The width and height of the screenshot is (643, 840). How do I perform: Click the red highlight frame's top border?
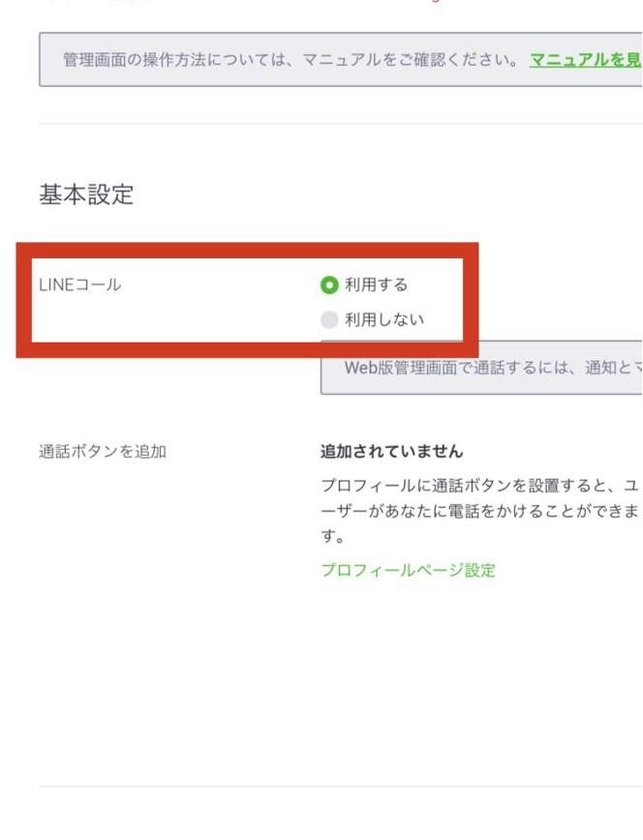coord(247,250)
